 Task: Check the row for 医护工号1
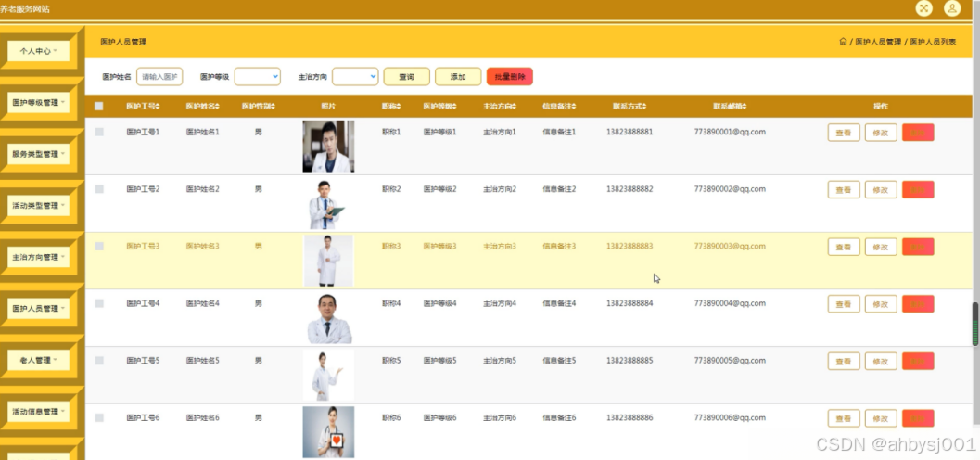pos(99,132)
